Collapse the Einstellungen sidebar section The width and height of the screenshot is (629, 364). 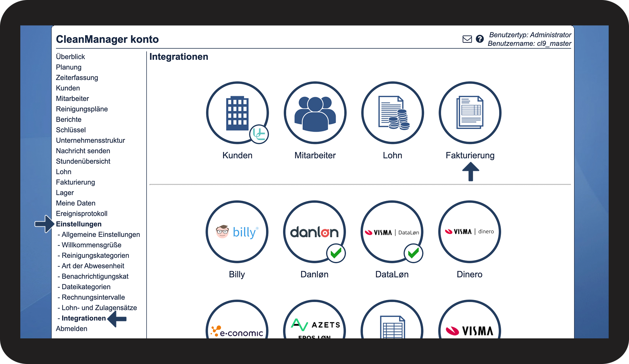[x=79, y=224]
